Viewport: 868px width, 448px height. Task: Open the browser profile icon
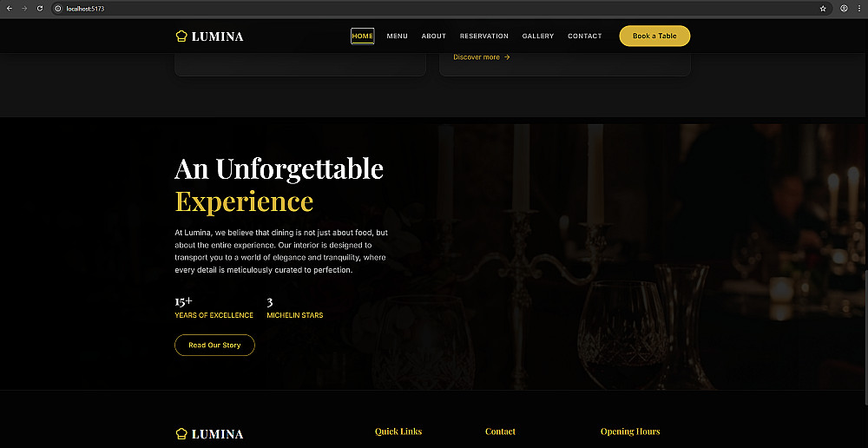click(x=845, y=9)
